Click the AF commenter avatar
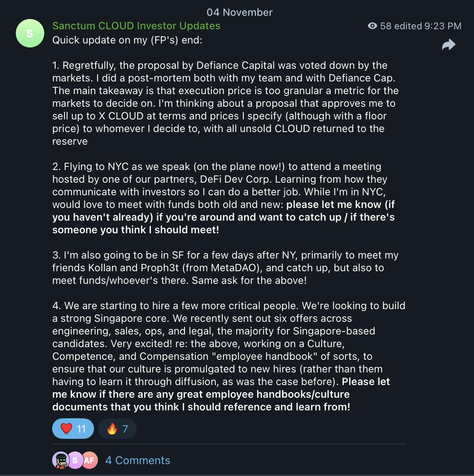The width and height of the screenshot is (474, 476). 90,460
